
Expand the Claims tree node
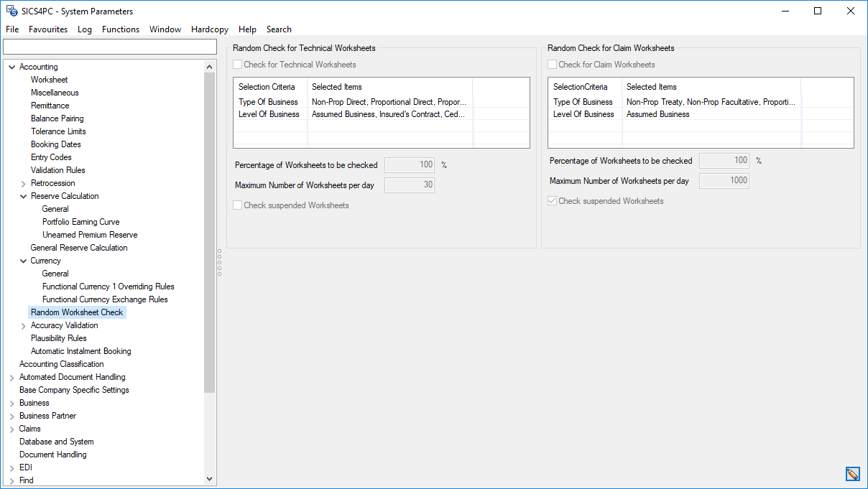click(x=12, y=428)
